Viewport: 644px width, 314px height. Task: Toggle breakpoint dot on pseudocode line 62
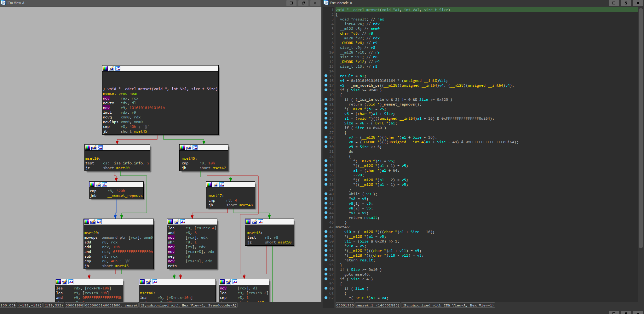tap(326, 298)
